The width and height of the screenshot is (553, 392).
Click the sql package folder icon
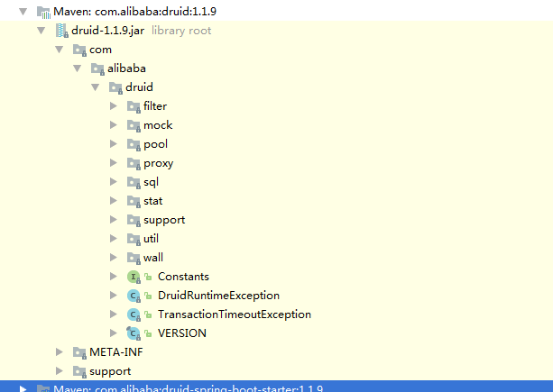(x=134, y=182)
